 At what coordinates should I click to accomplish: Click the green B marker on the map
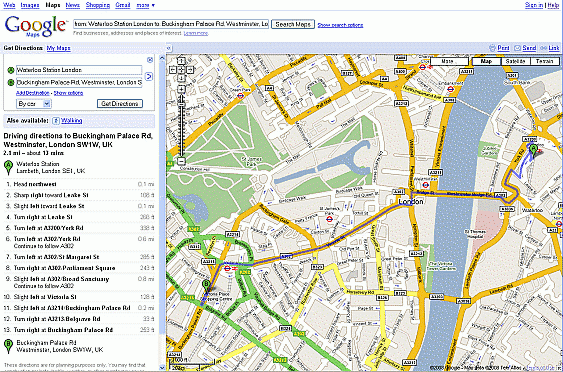206,286
